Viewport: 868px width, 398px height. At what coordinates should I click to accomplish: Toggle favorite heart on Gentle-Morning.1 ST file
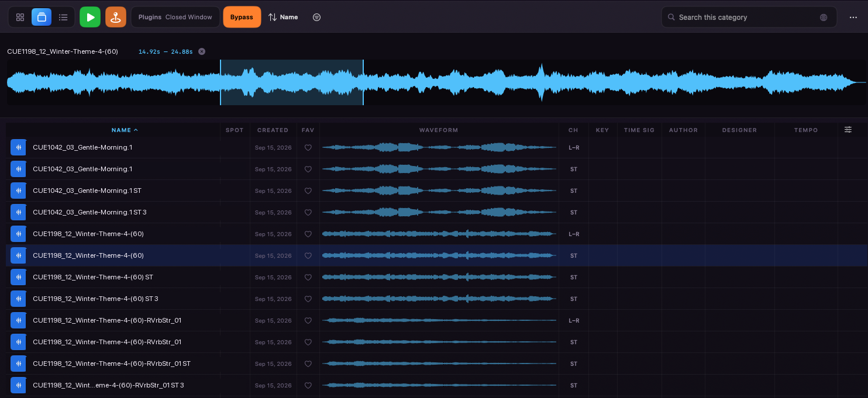pos(308,191)
